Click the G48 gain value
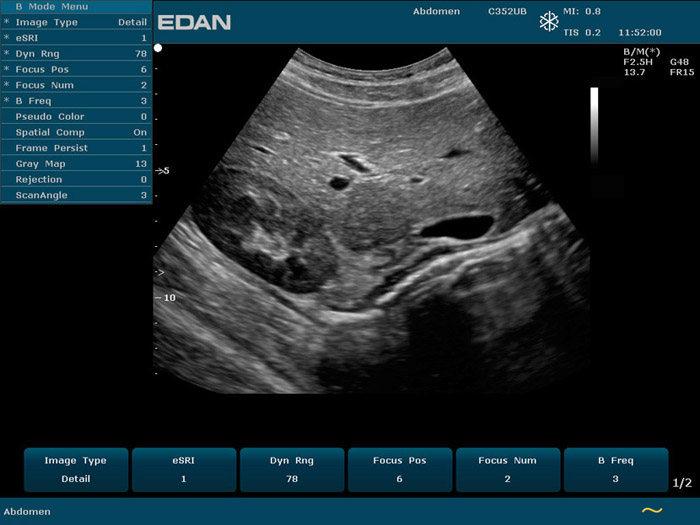This screenshot has height=525, width=700. (x=679, y=62)
